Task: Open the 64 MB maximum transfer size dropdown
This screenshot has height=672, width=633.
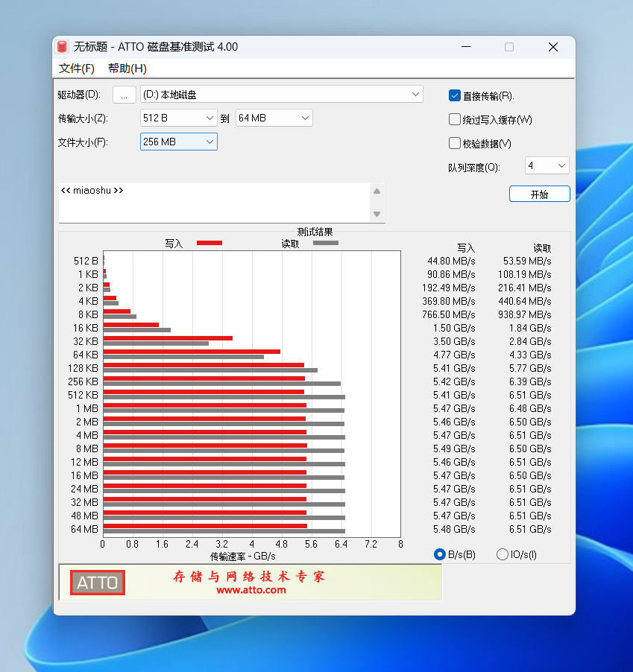Action: (x=274, y=118)
